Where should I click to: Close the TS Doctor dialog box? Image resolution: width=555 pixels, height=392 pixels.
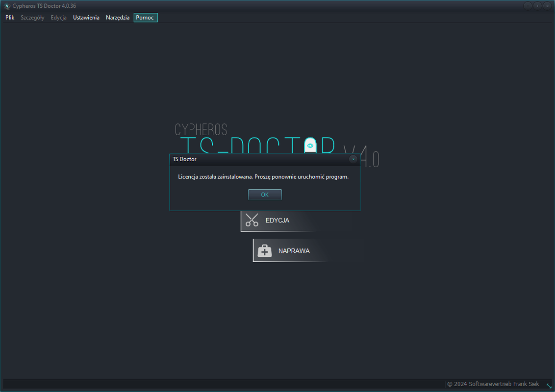click(x=353, y=159)
